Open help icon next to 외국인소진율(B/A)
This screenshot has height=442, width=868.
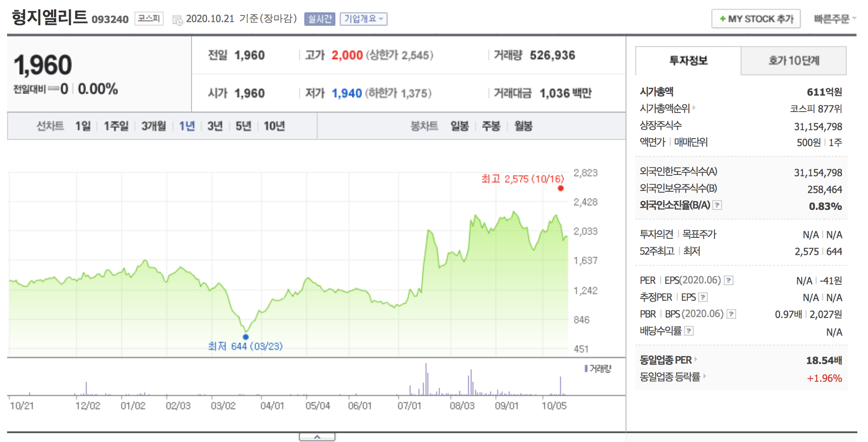click(718, 205)
